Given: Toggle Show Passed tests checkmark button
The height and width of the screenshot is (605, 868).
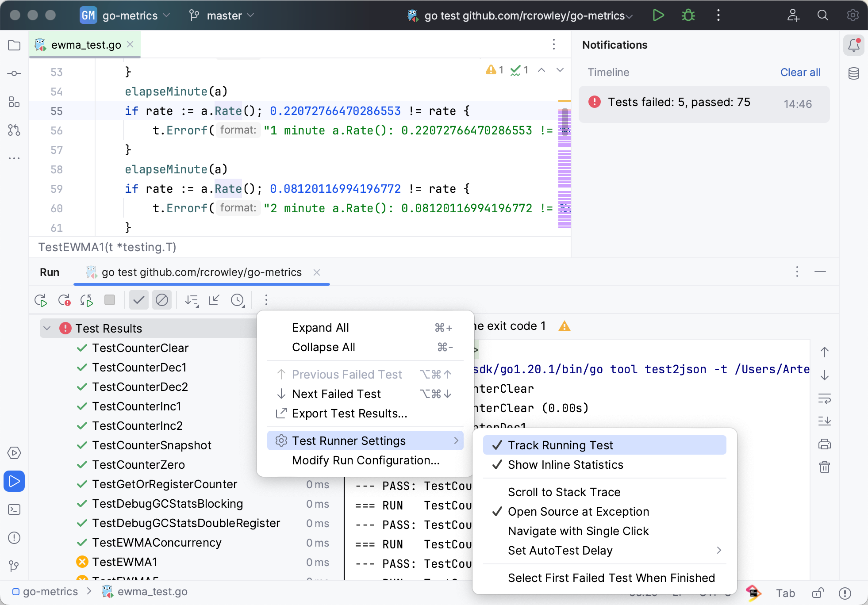Looking at the screenshot, I should pos(139,300).
